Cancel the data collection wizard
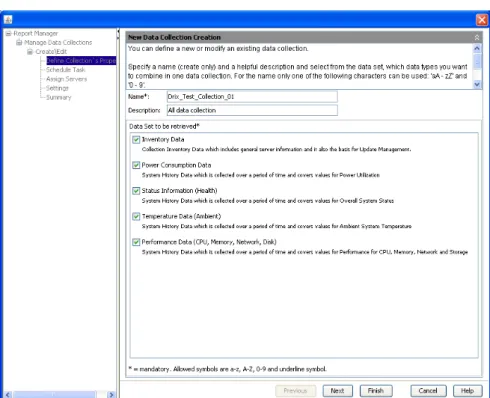 coord(428,391)
